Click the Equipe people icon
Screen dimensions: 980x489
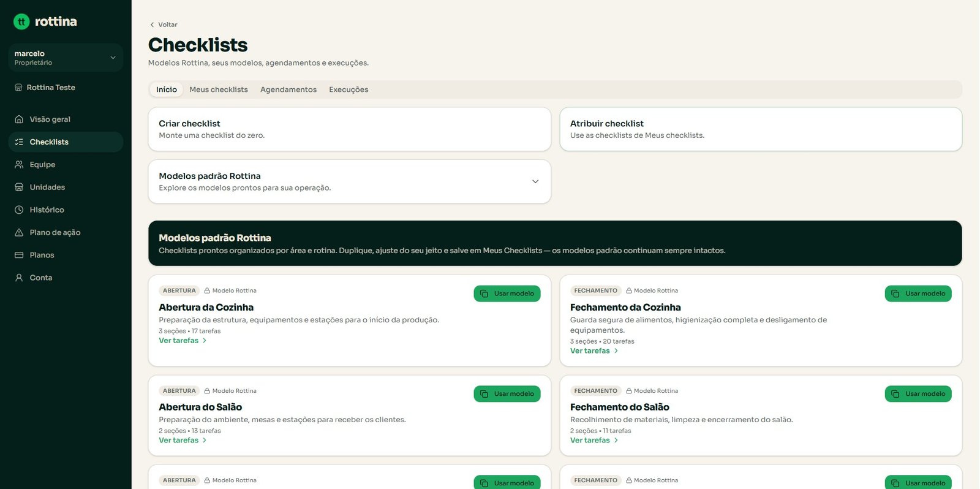tap(19, 165)
